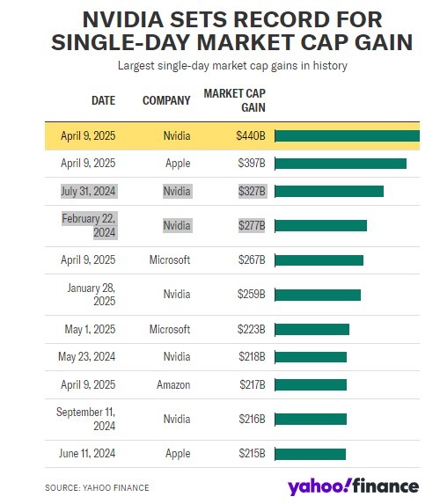Click the September 11, 2024 date

pos(86,419)
